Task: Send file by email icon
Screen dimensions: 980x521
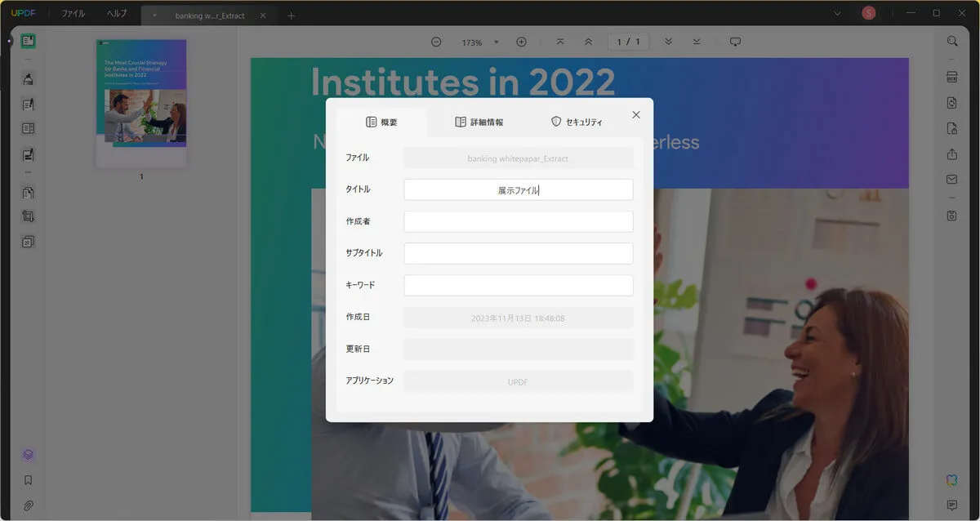Action: pos(952,179)
